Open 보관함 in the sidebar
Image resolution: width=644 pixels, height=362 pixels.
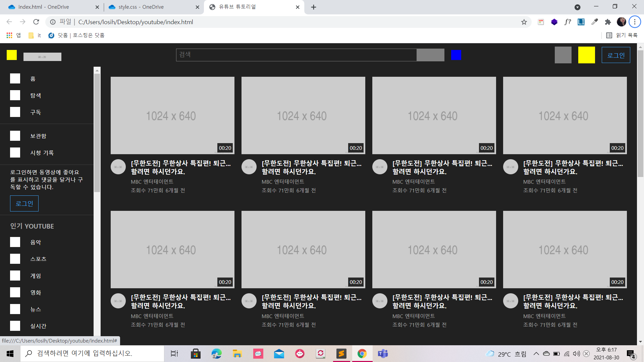(x=38, y=136)
